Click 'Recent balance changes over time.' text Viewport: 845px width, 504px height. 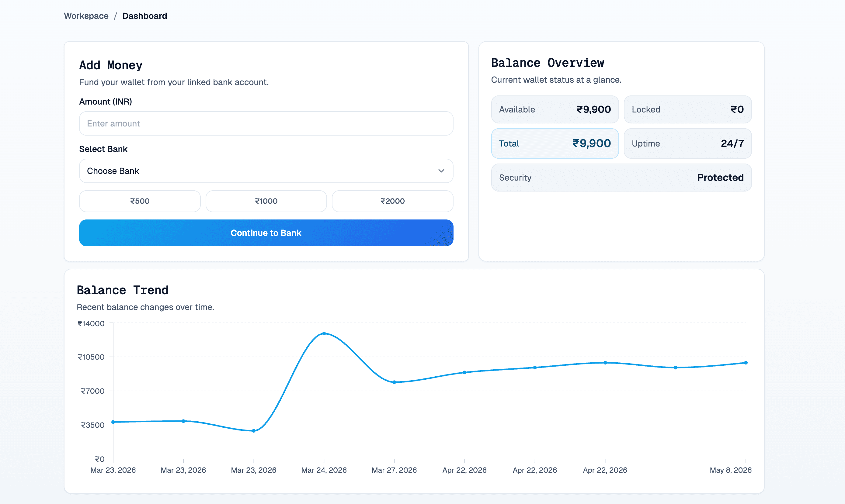145,307
